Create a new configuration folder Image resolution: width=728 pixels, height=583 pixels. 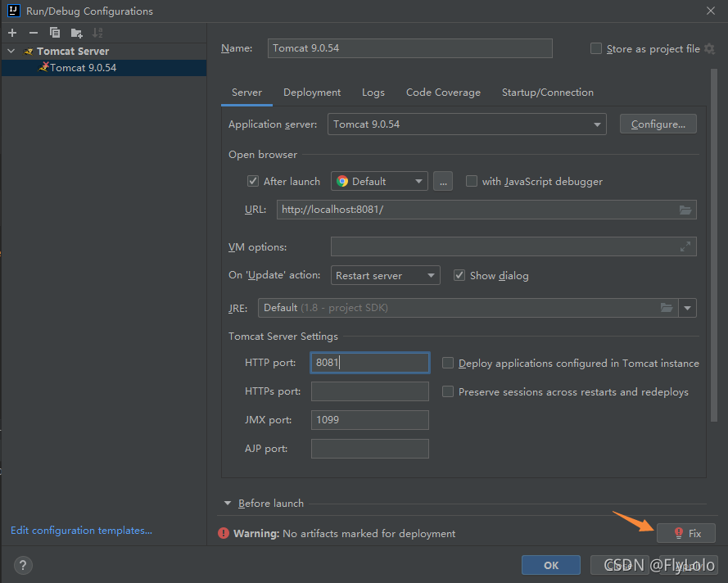point(77,33)
